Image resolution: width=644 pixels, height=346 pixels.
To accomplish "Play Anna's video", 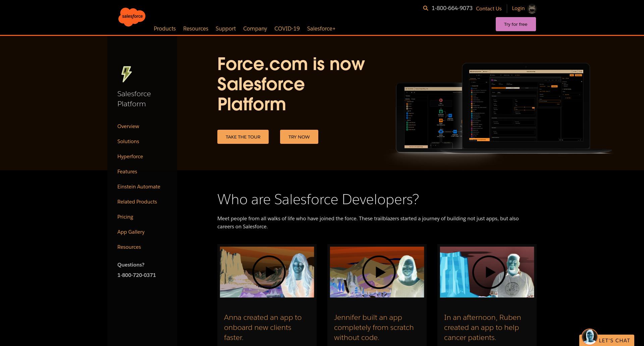I will tap(269, 272).
